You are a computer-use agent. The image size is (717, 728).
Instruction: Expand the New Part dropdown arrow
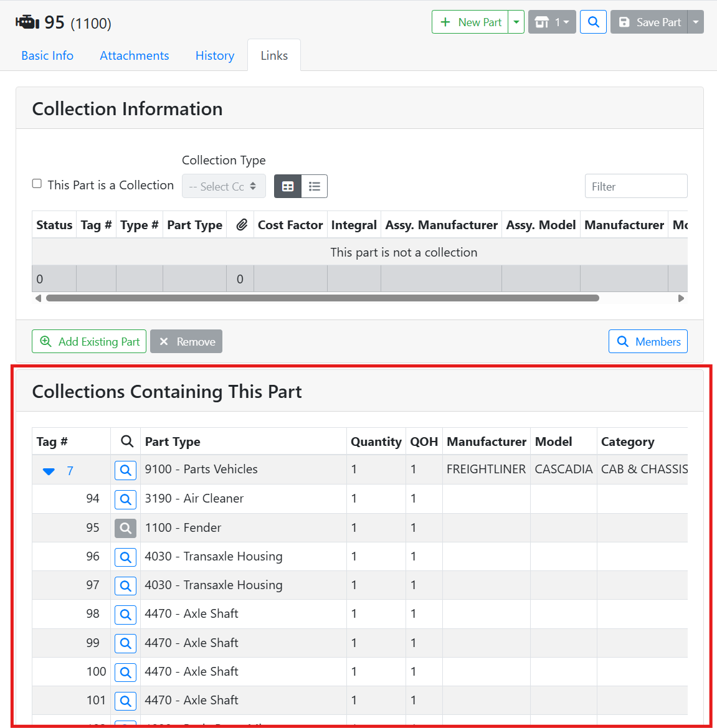coord(516,22)
